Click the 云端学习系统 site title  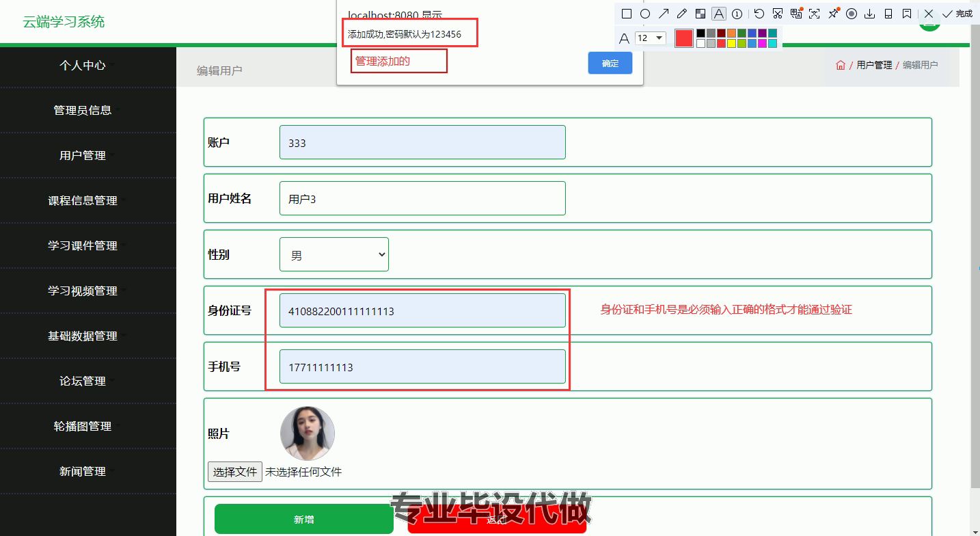pyautogui.click(x=64, y=21)
